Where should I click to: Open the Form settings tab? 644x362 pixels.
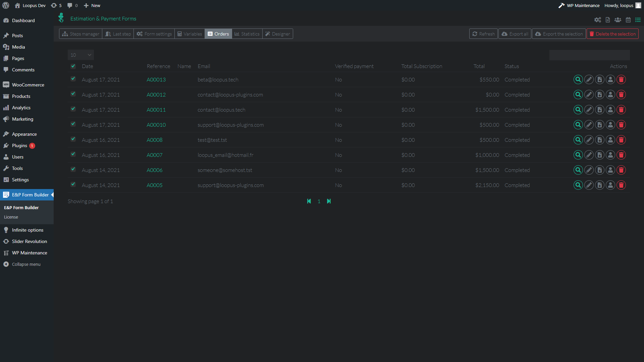tap(154, 34)
